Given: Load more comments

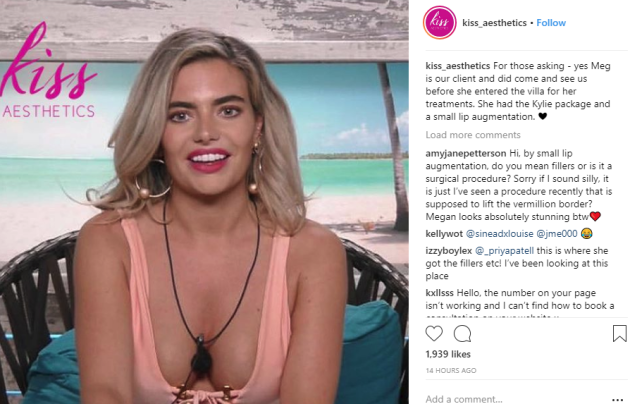Looking at the screenshot, I should coord(473,135).
